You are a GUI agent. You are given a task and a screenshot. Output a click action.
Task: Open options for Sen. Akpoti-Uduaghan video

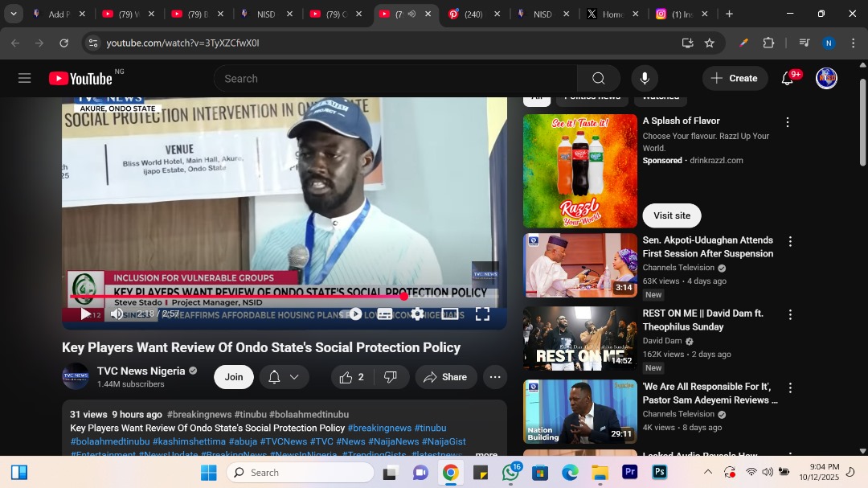point(790,241)
